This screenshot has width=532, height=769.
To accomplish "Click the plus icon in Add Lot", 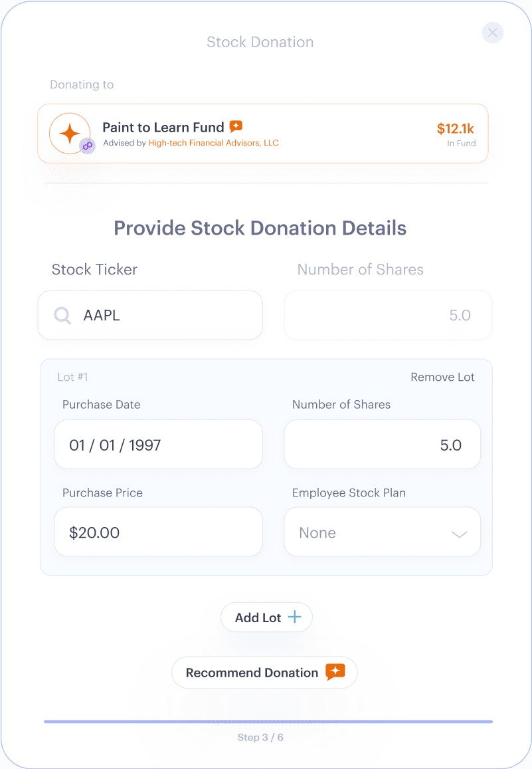I will pos(294,617).
